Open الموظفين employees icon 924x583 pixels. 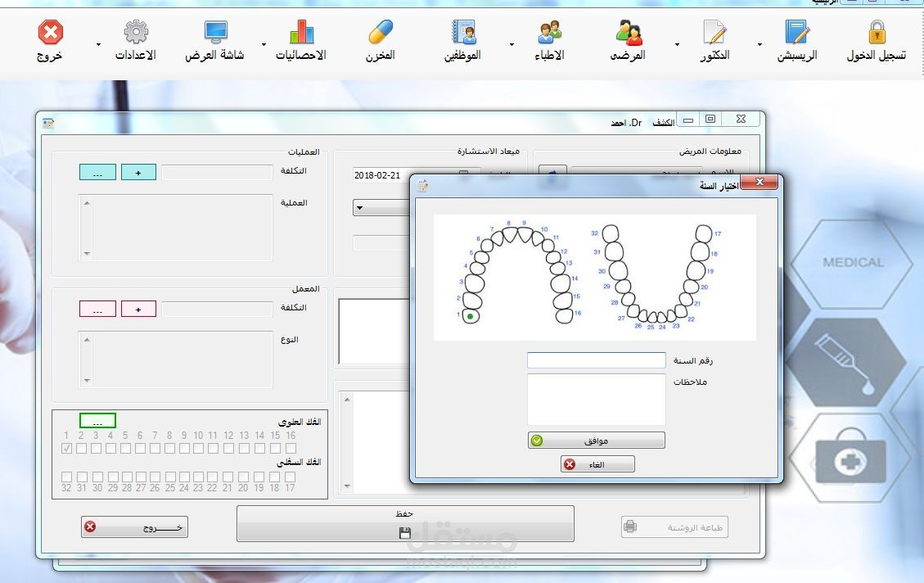[x=463, y=32]
